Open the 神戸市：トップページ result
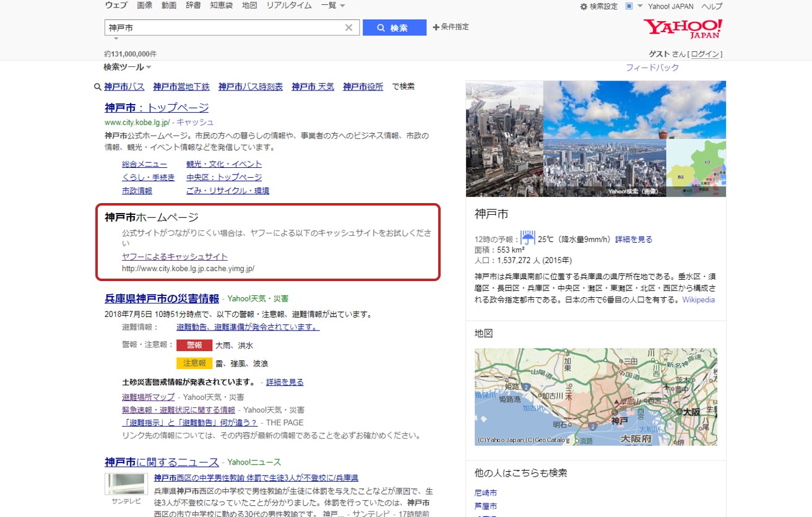This screenshot has width=812, height=517. coord(157,108)
